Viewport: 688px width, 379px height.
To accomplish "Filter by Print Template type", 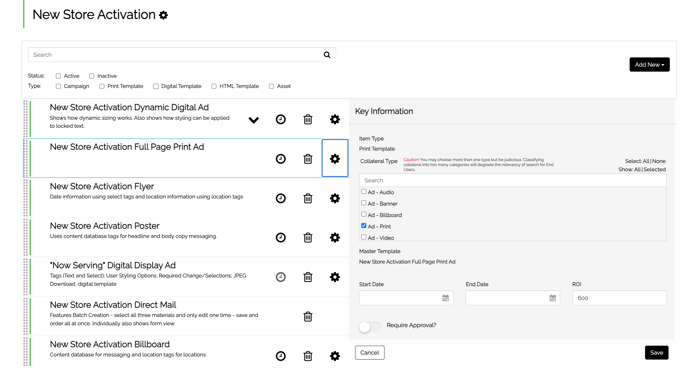I will click(x=102, y=86).
